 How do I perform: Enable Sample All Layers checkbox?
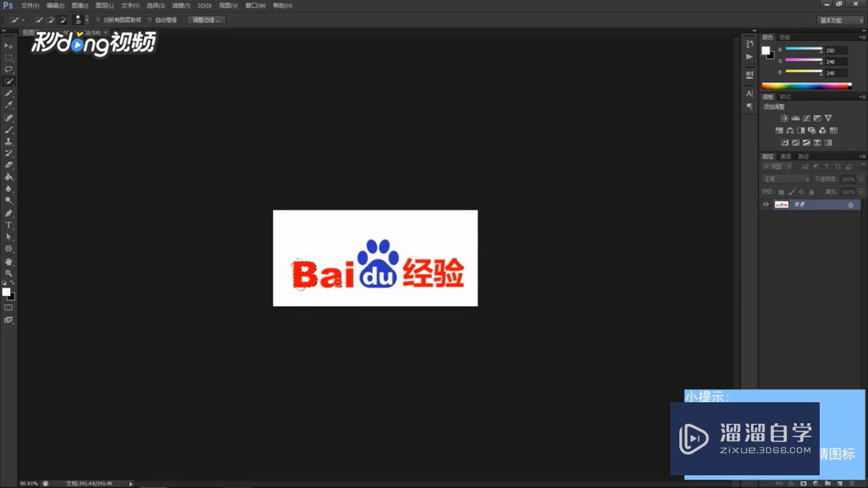click(98, 20)
